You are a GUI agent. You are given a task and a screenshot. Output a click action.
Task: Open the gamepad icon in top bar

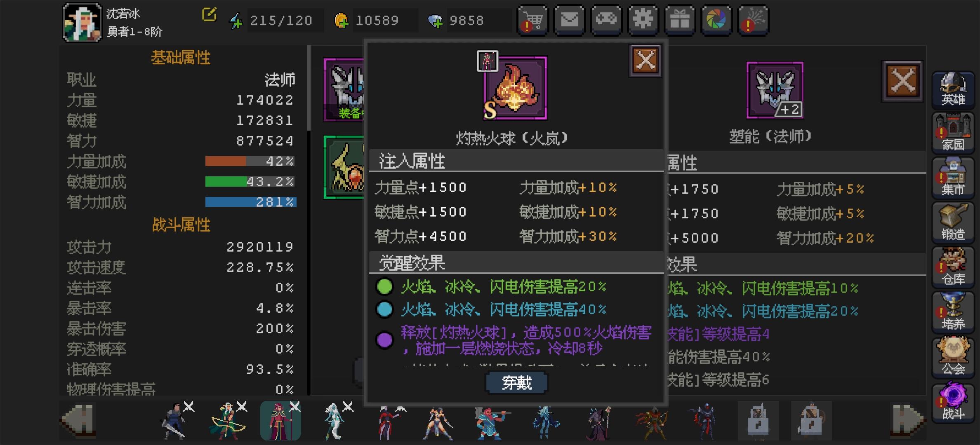(x=606, y=20)
